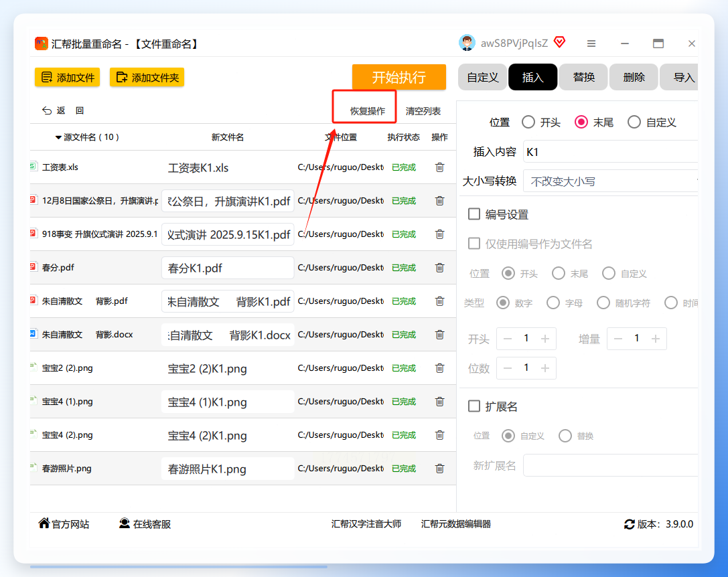Image resolution: width=728 pixels, height=577 pixels.
Task: Remove 宝宝2 (2).png with trash icon
Action: 439,367
